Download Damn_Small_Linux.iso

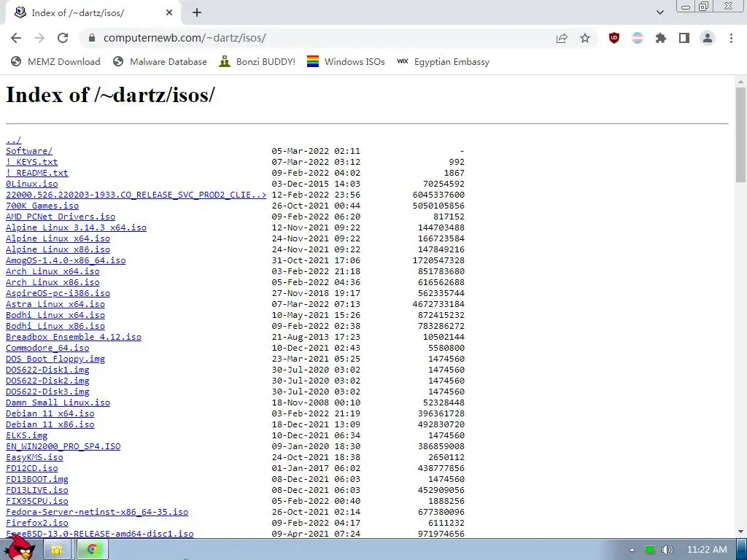click(58, 402)
